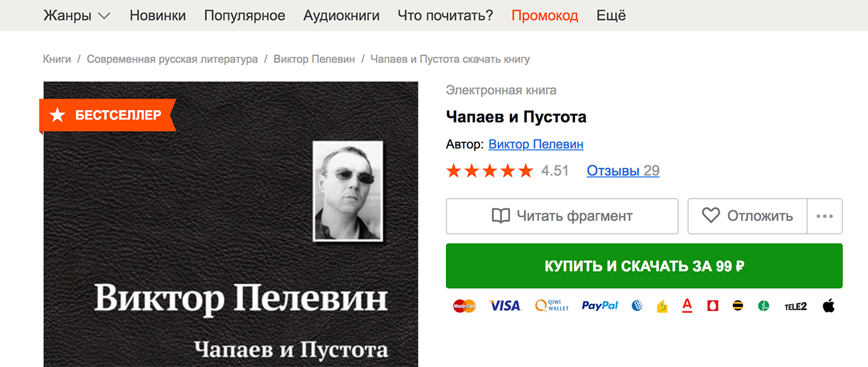Open author link Виктор Пелевин
The width and height of the screenshot is (868, 367).
pyautogui.click(x=536, y=144)
